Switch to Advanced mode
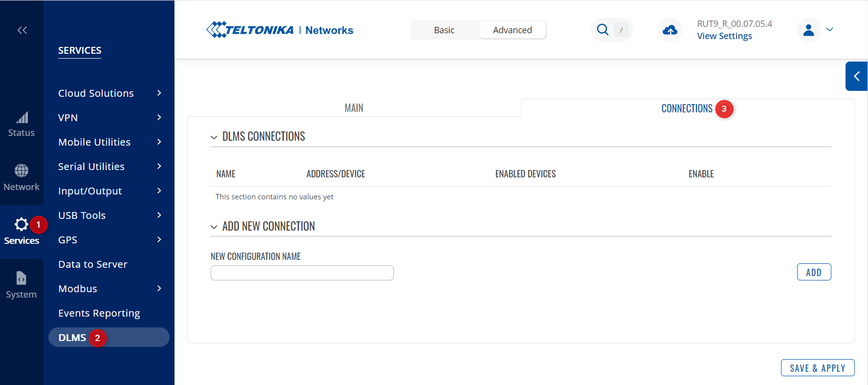868x385 pixels. click(x=512, y=30)
